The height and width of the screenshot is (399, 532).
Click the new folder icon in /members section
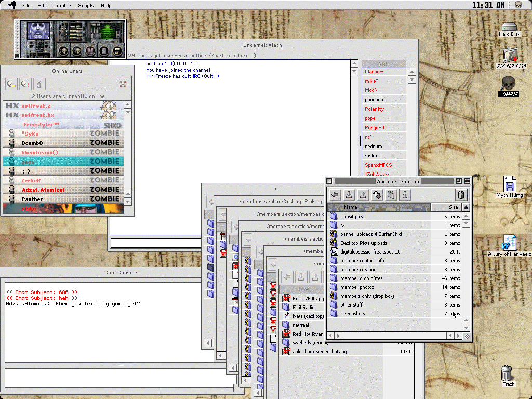pos(391,195)
